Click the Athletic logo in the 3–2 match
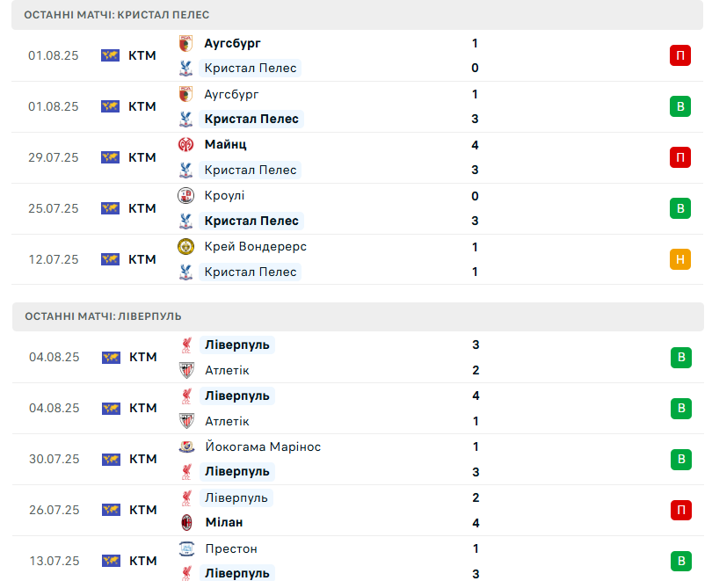712x588 pixels. (x=186, y=370)
